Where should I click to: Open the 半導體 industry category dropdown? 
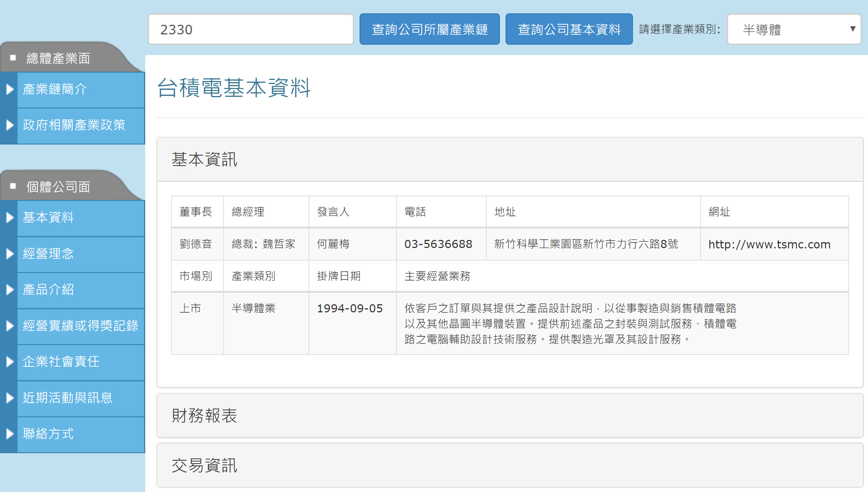coord(793,29)
